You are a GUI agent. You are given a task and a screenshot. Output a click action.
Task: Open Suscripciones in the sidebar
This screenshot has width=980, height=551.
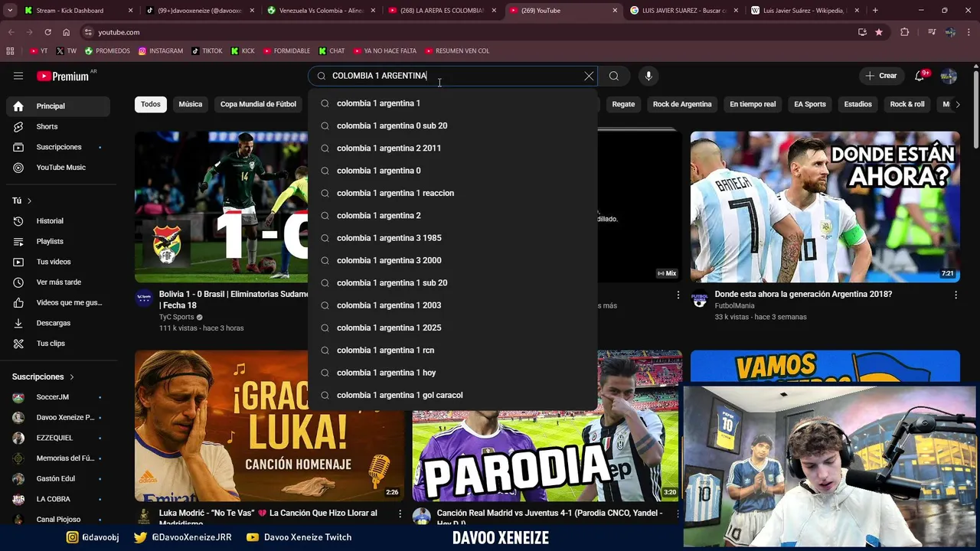58,147
